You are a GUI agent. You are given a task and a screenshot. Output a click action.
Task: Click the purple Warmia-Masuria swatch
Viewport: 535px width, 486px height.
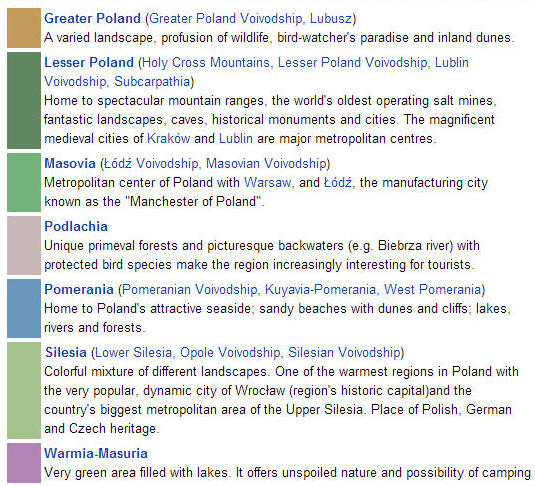click(x=24, y=463)
